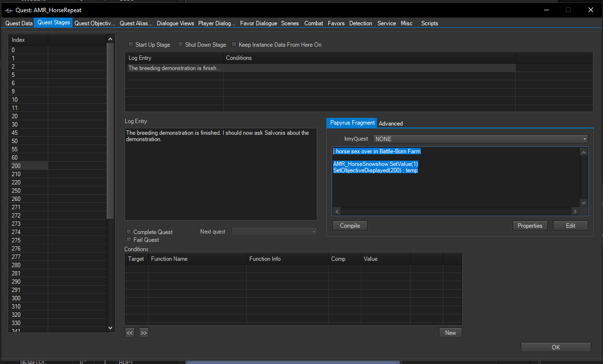Image resolution: width=603 pixels, height=364 pixels.
Task: Open the Scenes tab
Action: (x=290, y=23)
